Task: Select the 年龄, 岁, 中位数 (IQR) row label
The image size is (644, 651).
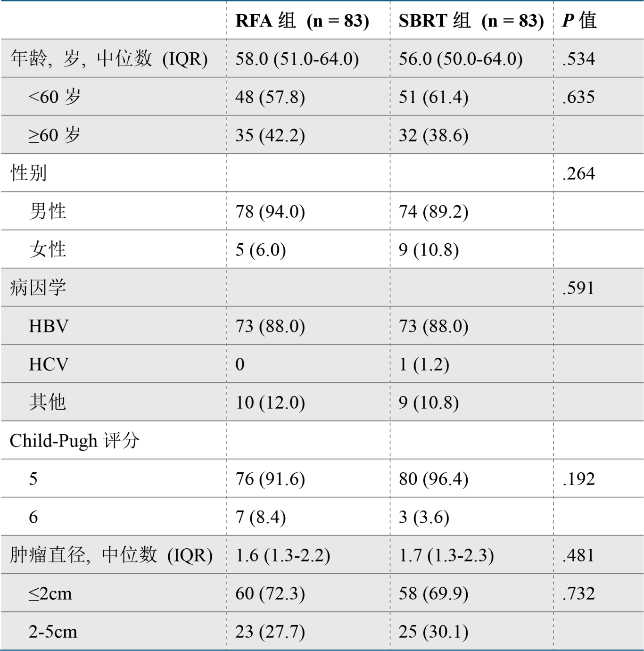Action: point(109,59)
